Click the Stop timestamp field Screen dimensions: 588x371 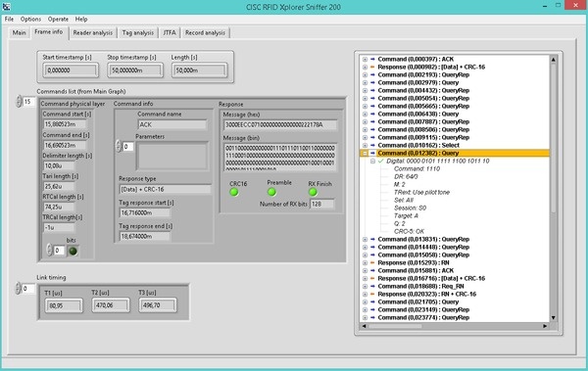pos(135,70)
